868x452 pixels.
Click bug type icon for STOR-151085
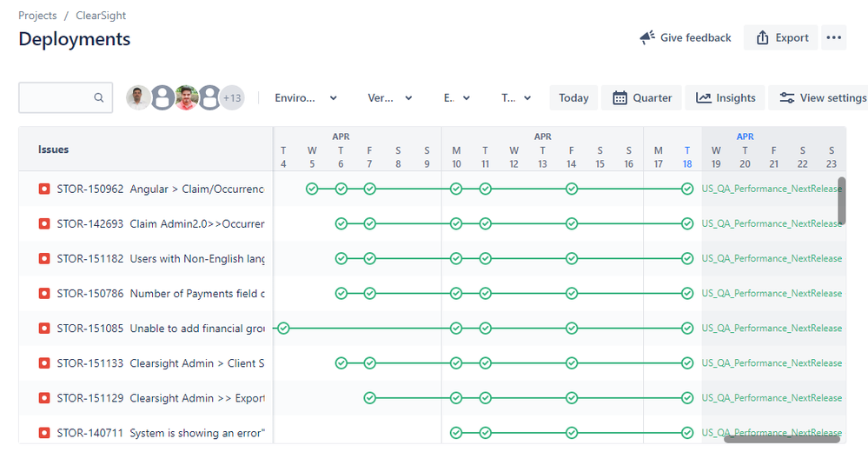44,329
